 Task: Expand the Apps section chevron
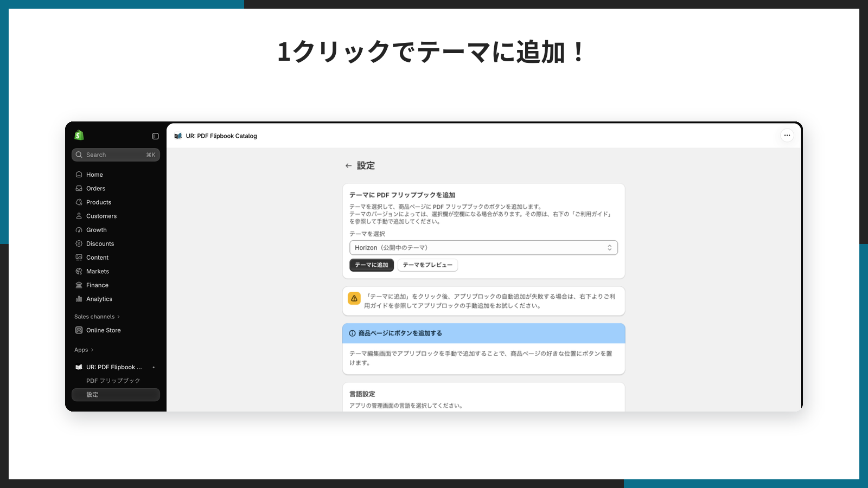coord(92,350)
